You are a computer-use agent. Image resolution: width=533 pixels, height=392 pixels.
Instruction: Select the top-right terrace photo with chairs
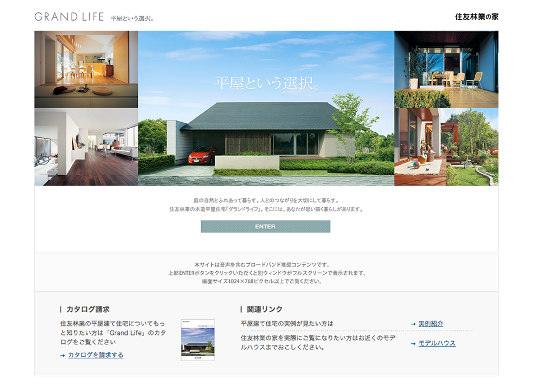(x=446, y=69)
